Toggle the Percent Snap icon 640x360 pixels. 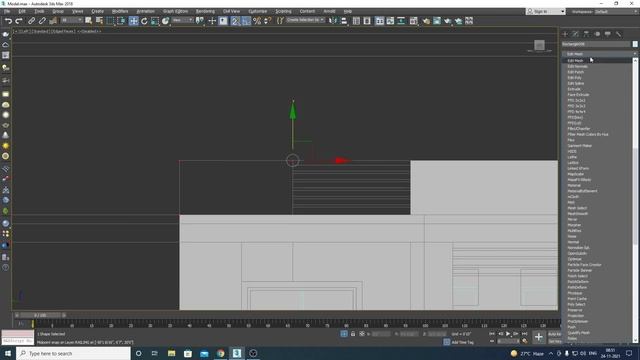tap(257, 21)
